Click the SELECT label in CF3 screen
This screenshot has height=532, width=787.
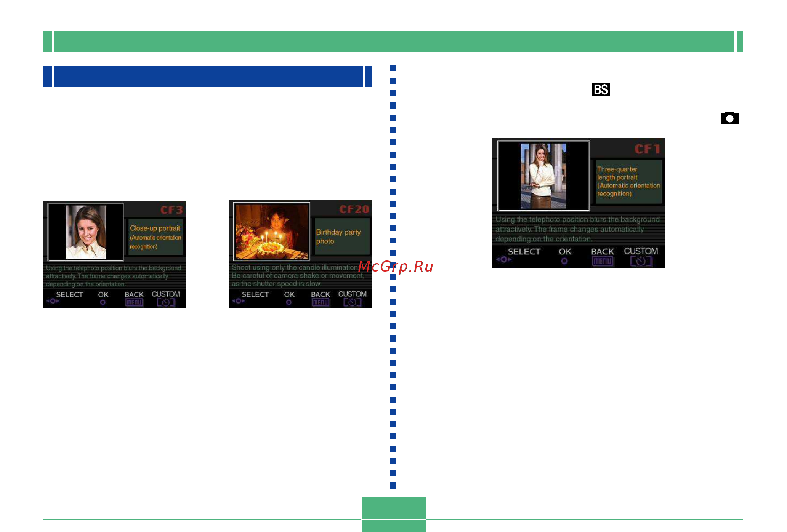tap(69, 294)
